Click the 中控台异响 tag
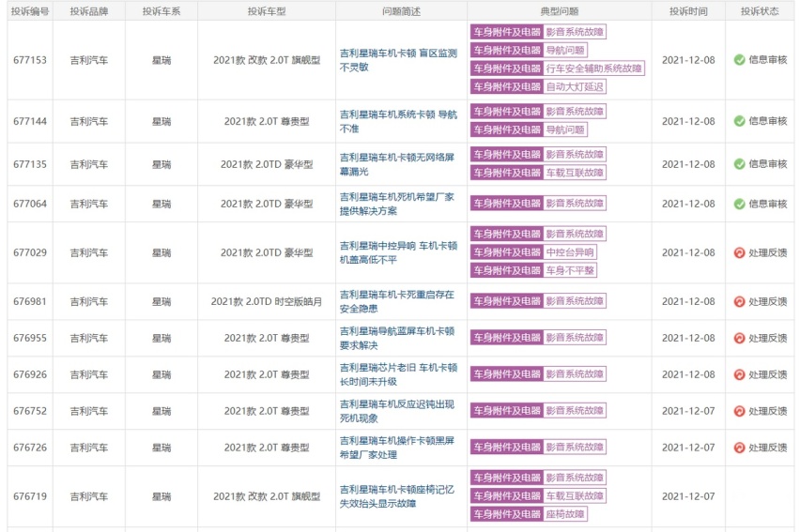This screenshot has width=800, height=532. point(570,252)
